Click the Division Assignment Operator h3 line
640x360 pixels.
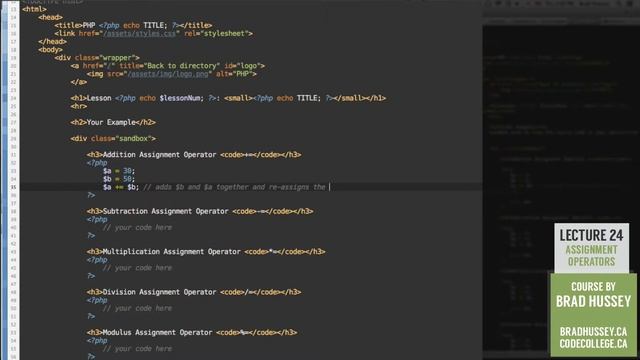194,292
